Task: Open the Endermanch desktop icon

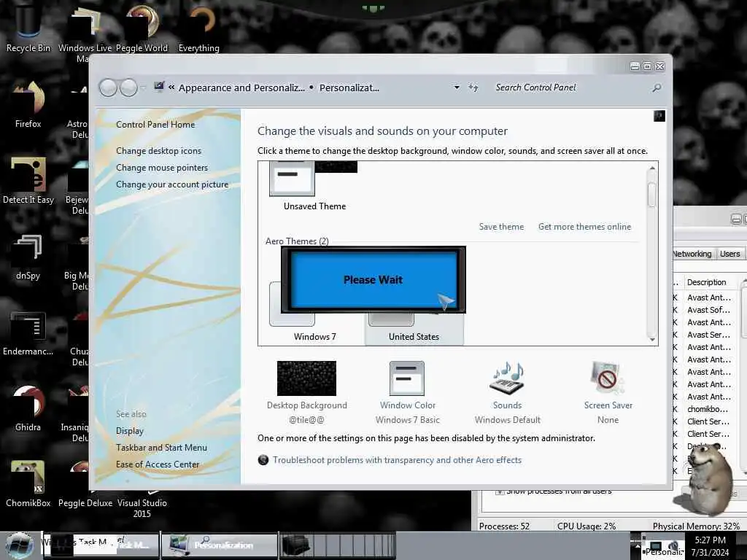Action: 28,333
